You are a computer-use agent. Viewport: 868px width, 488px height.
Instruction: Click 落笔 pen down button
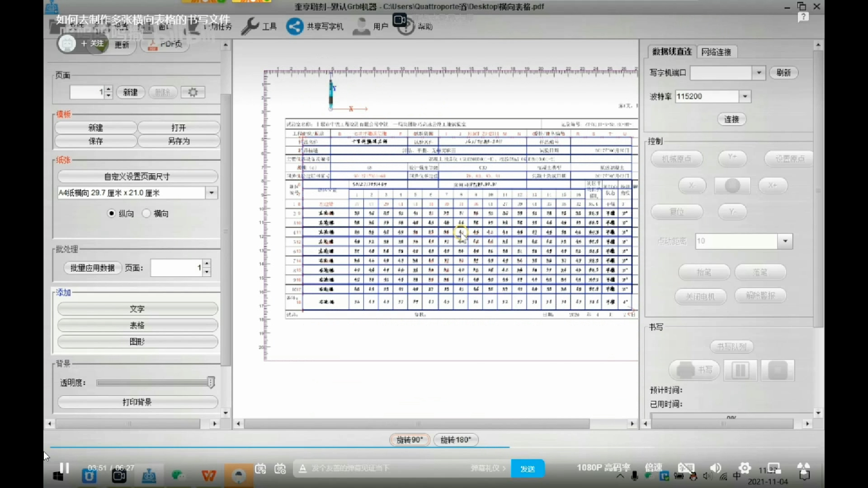(x=760, y=272)
